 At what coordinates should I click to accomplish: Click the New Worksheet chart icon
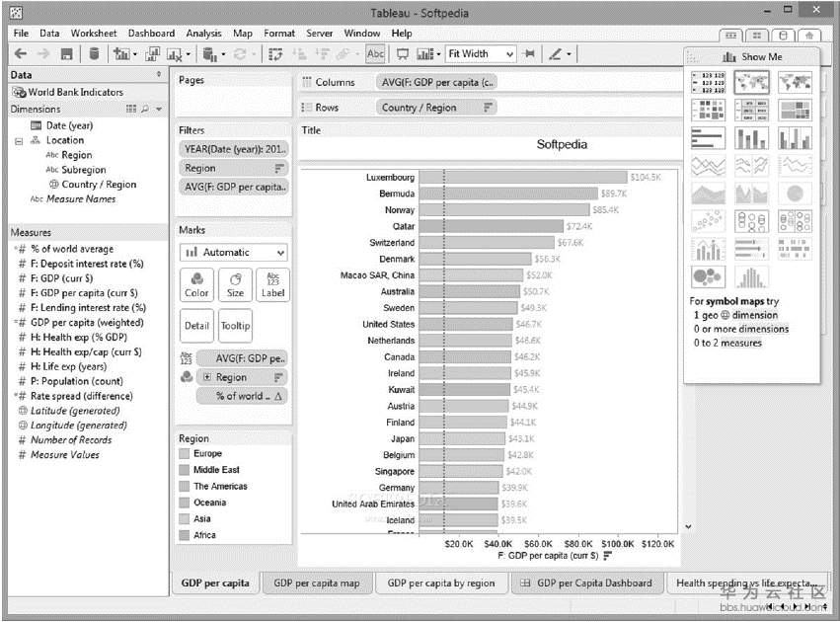click(x=121, y=54)
